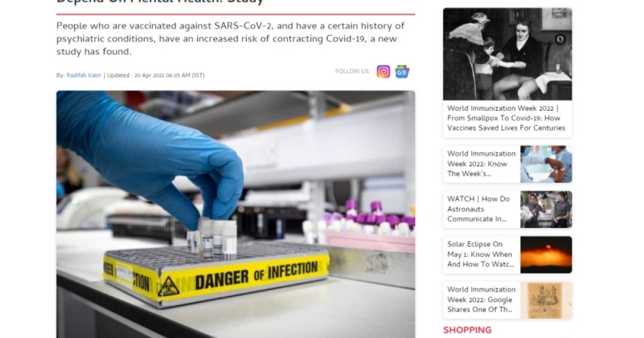Open 'World Immunization Week 2022: Know The Week's' story
This screenshot has width=644, height=338.
click(x=481, y=164)
